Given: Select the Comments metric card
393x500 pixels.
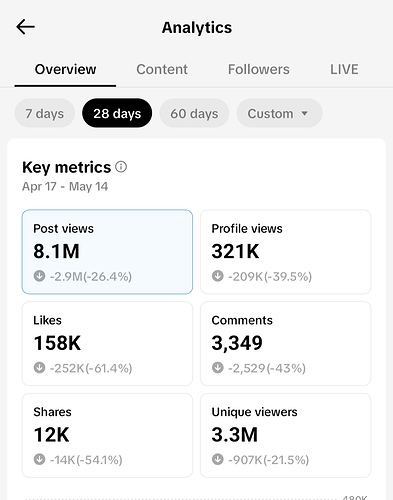Looking at the screenshot, I should click(286, 344).
